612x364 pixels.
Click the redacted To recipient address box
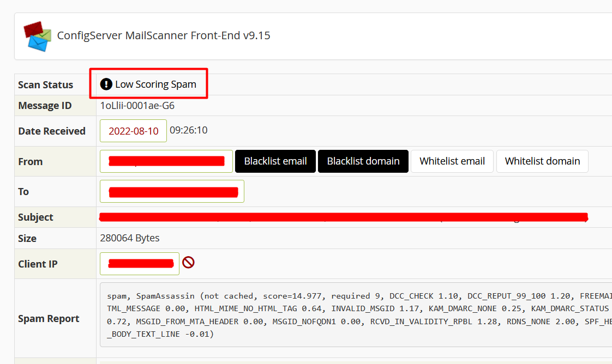coord(172,191)
